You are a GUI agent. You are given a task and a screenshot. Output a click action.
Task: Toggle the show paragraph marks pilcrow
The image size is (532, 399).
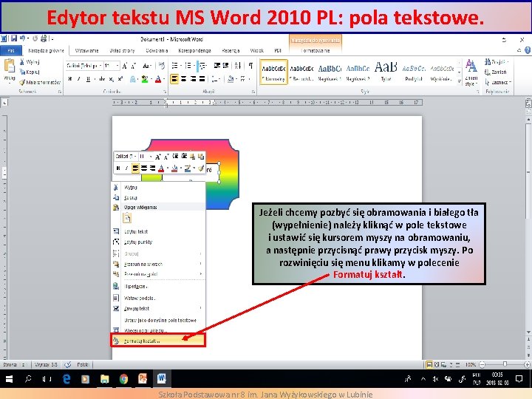(x=250, y=65)
